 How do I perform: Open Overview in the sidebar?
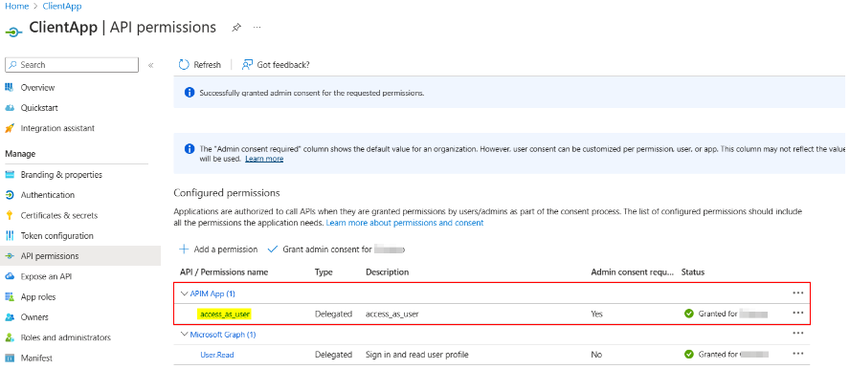coord(38,87)
